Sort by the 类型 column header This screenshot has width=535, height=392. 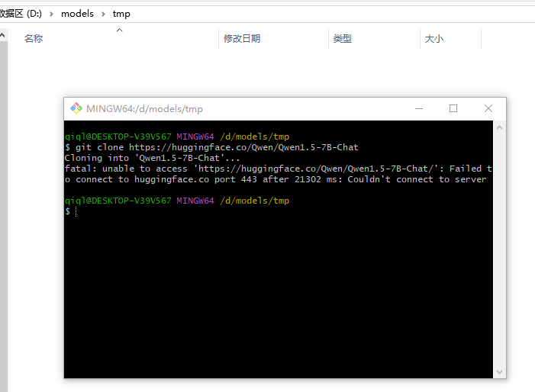tap(342, 39)
